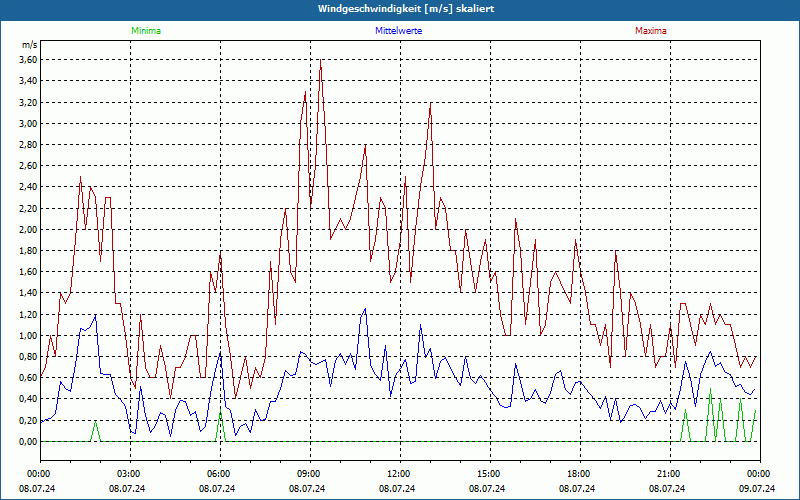Select the blue Mittelwerte legend label

click(398, 31)
